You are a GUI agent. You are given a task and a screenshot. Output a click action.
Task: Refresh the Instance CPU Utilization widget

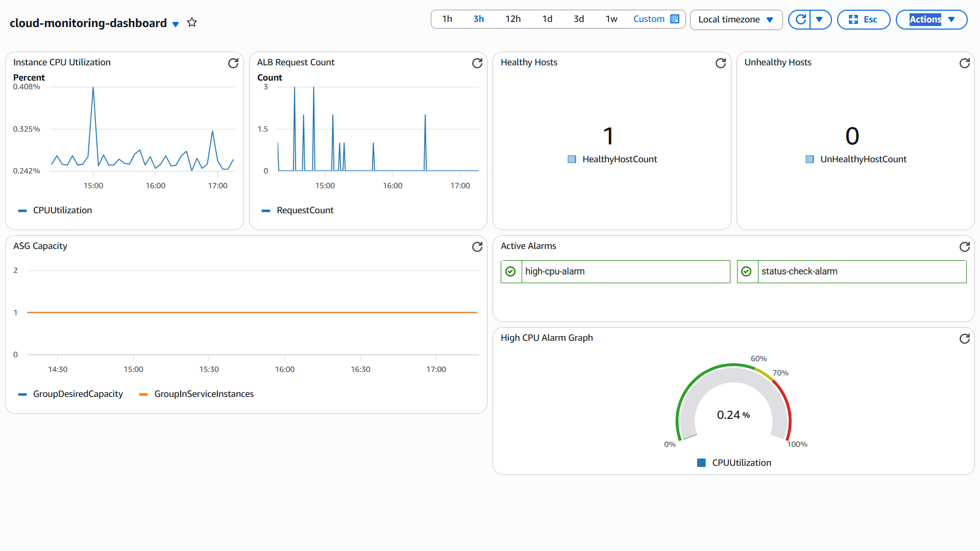(233, 63)
